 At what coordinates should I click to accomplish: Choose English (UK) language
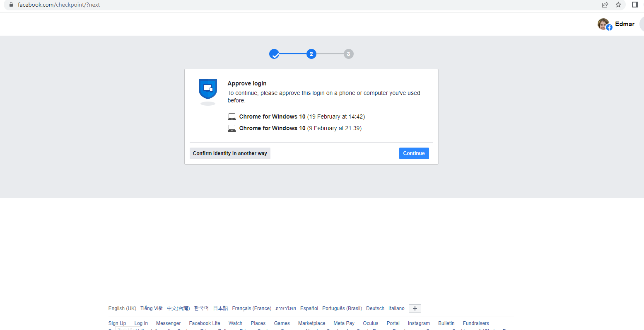click(122, 308)
